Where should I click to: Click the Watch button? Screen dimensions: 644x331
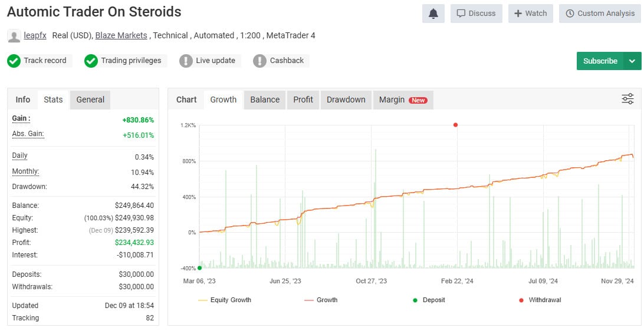pos(531,14)
